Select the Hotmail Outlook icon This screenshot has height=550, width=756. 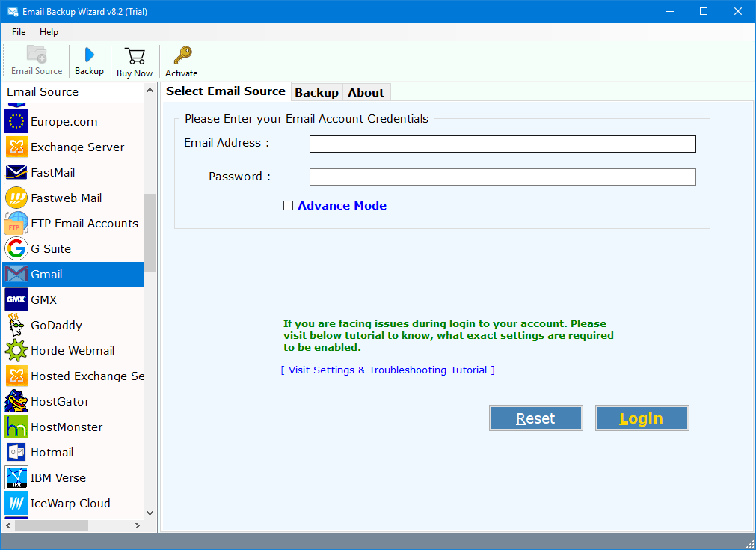pyautogui.click(x=16, y=453)
